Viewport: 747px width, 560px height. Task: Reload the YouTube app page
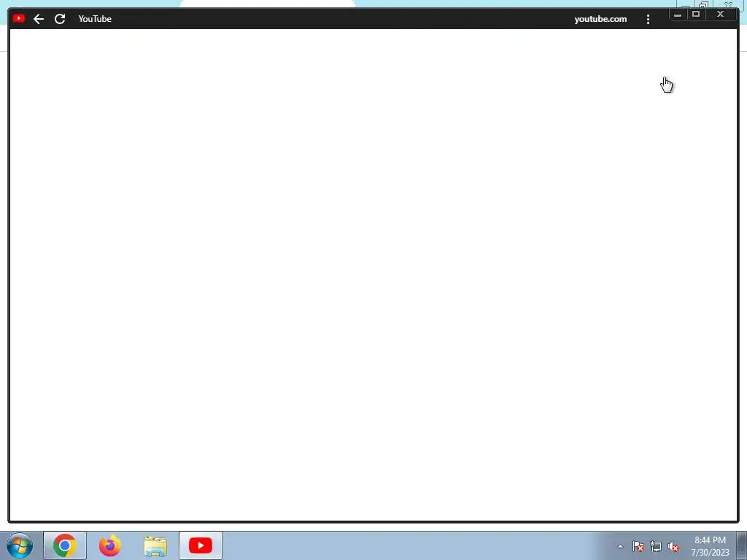click(60, 19)
